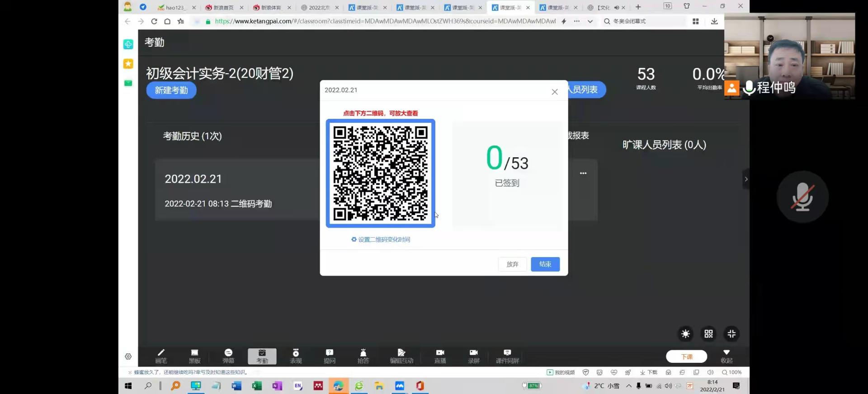This screenshot has height=394, width=868.
Task: Click the 结束 button in dialog
Action: pos(545,264)
